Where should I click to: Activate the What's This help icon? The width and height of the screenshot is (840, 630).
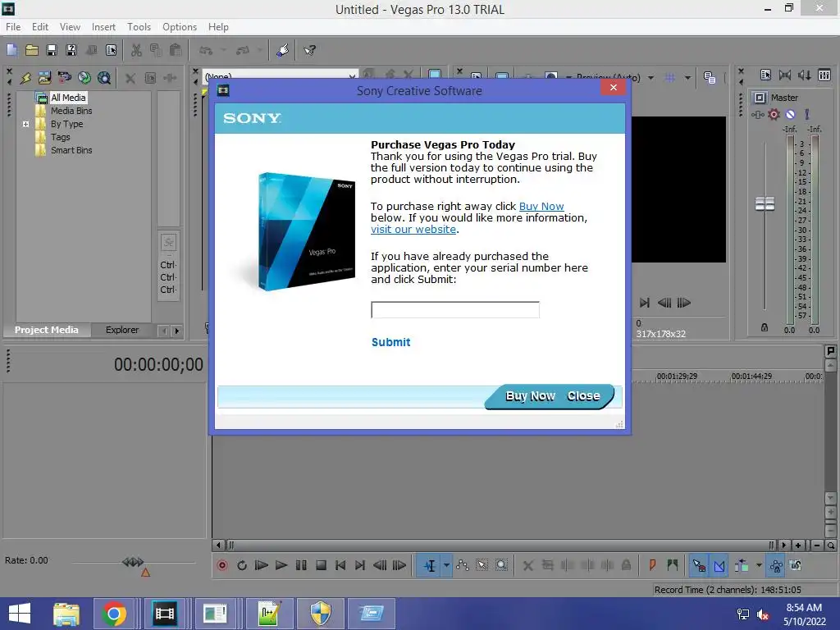pos(309,50)
